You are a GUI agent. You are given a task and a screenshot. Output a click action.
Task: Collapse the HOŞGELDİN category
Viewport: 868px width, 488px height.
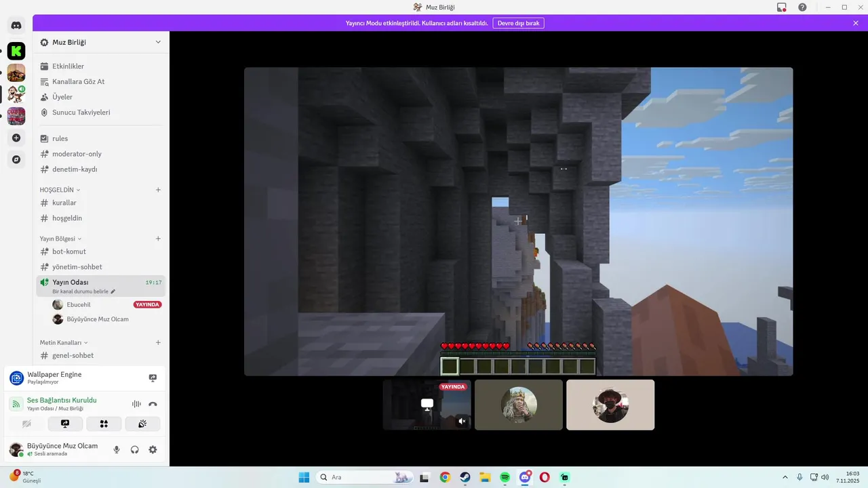pyautogui.click(x=60, y=190)
